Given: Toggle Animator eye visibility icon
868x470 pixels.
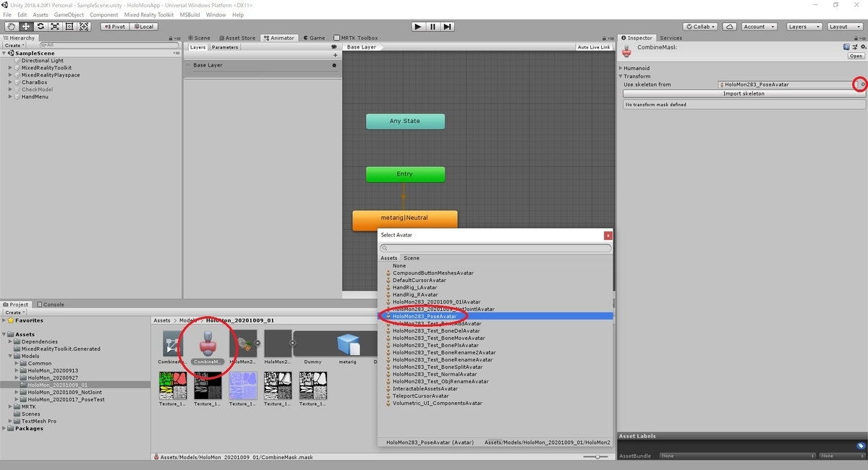Looking at the screenshot, I should coord(334,47).
